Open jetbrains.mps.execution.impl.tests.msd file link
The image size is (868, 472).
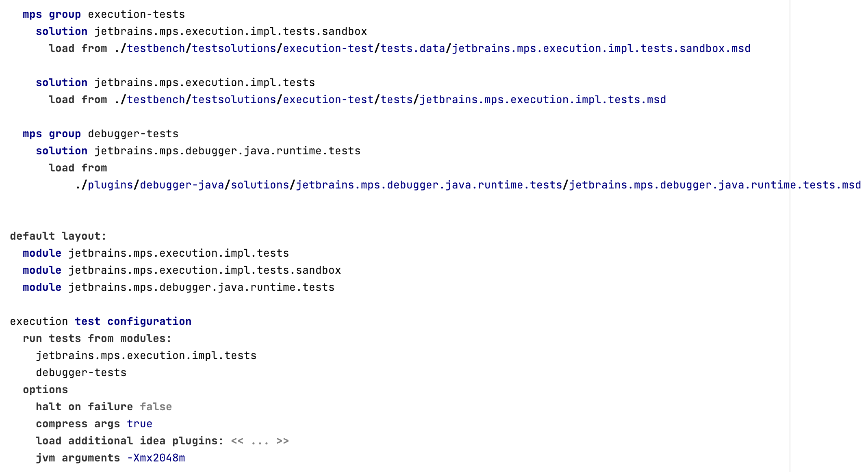(x=542, y=100)
